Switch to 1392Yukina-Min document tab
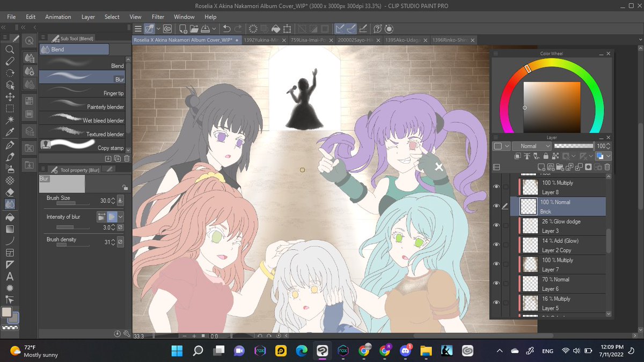Image resolution: width=644 pixels, height=362 pixels. click(x=264, y=40)
